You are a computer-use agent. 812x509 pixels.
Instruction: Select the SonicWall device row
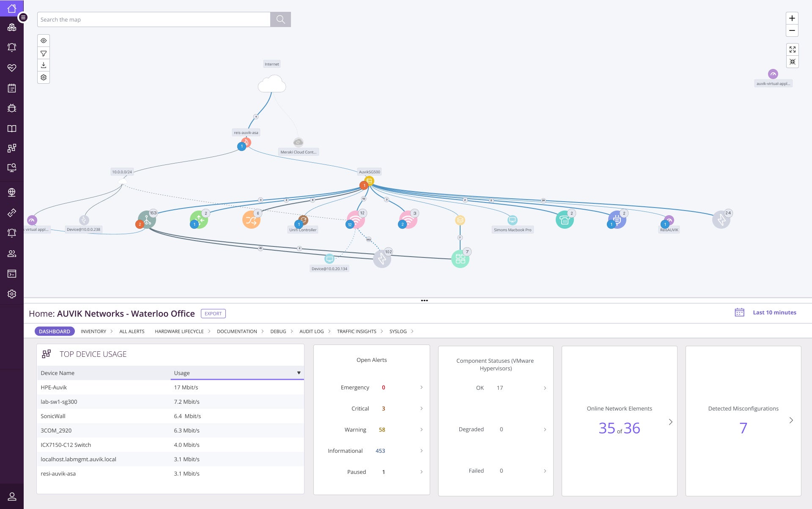(x=170, y=416)
